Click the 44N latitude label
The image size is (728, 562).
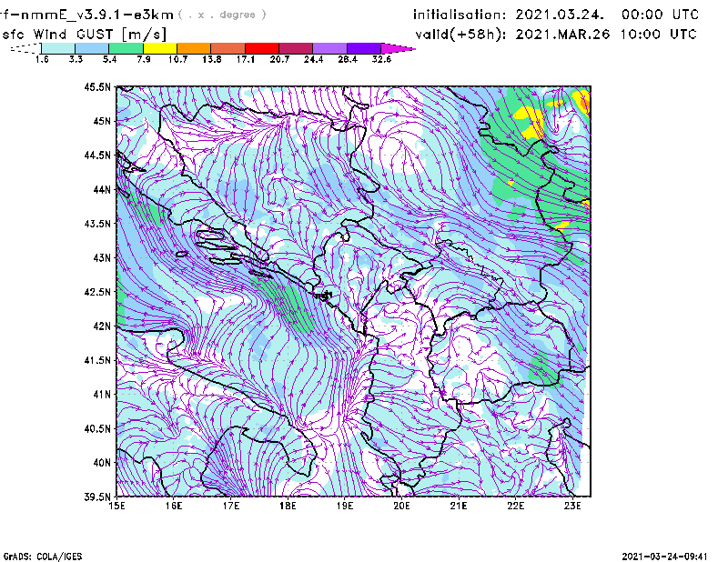coord(102,189)
